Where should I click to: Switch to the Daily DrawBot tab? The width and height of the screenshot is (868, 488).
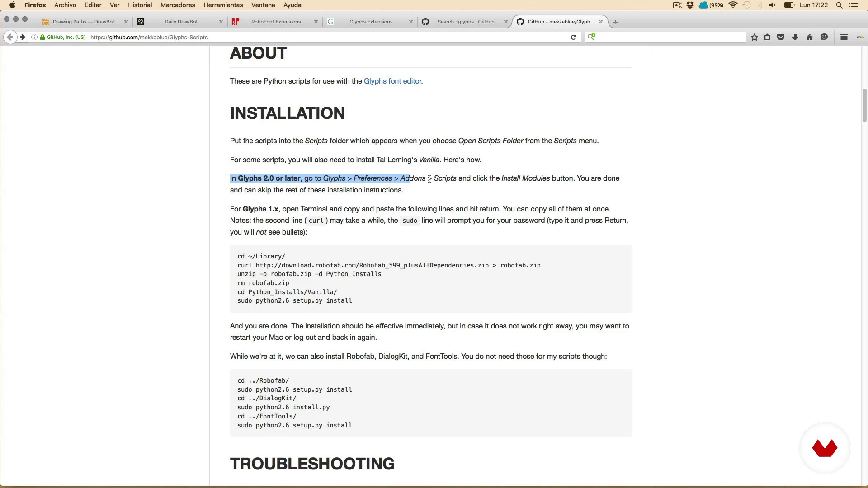click(181, 22)
